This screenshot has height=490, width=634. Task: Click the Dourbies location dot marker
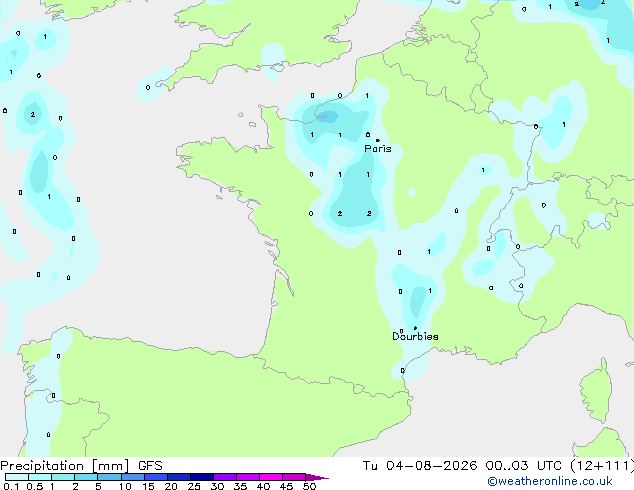415,328
